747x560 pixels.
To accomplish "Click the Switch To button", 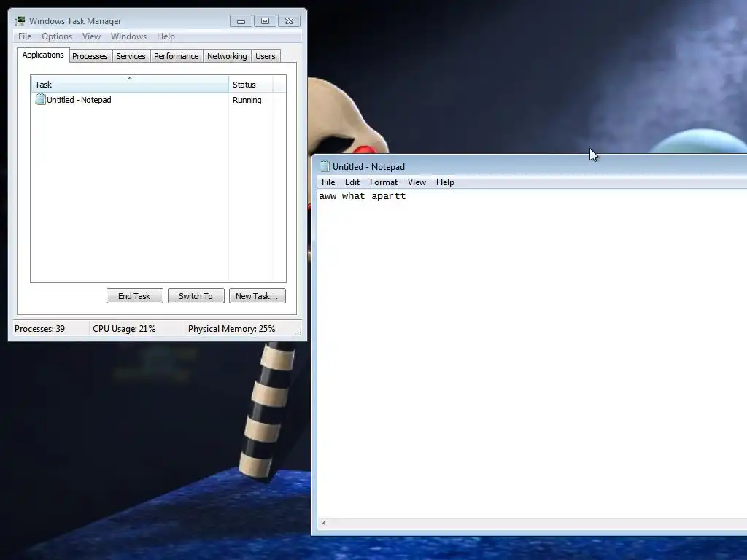I will (x=196, y=296).
